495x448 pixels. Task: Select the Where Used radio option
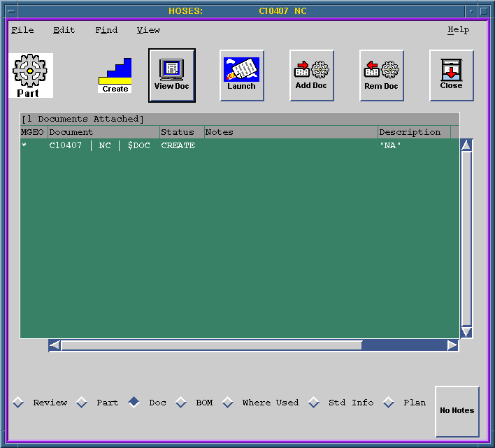(228, 403)
